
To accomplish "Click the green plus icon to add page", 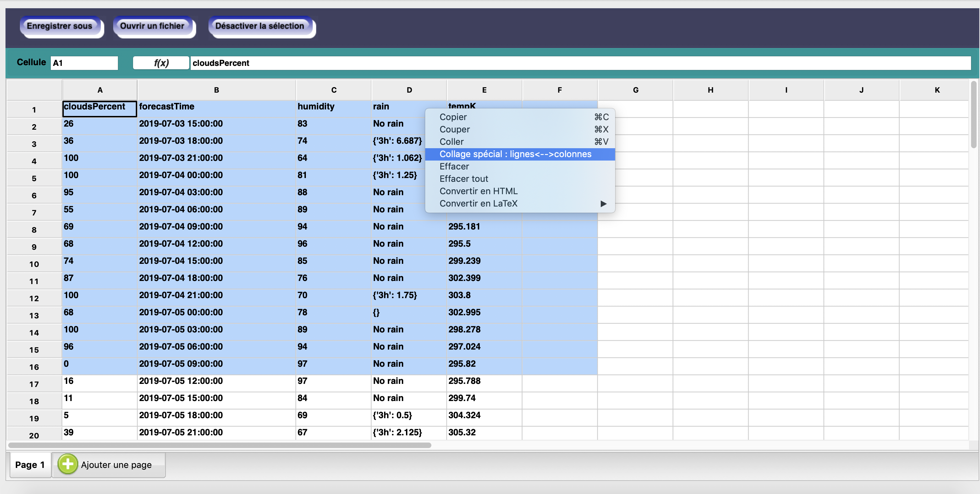I will point(67,464).
